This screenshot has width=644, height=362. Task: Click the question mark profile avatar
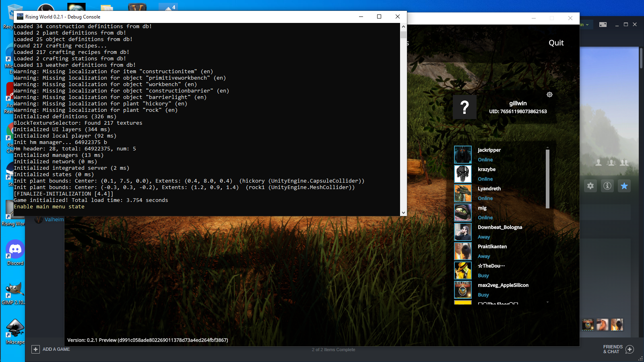(464, 107)
